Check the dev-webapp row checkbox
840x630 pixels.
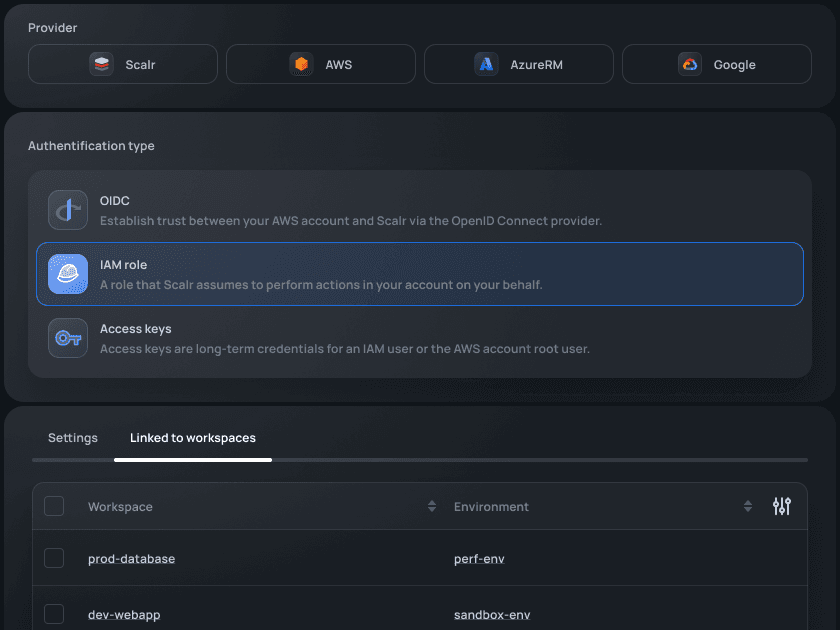tap(54, 613)
